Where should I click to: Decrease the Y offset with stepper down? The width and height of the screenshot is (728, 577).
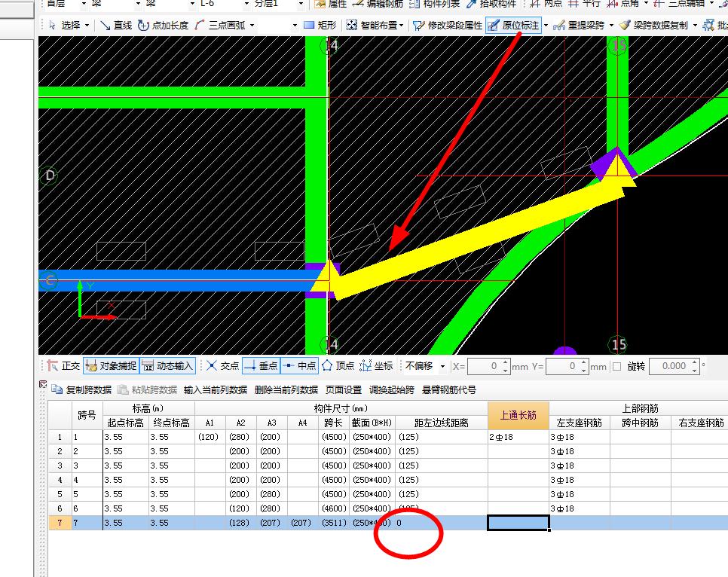pyautogui.click(x=584, y=370)
